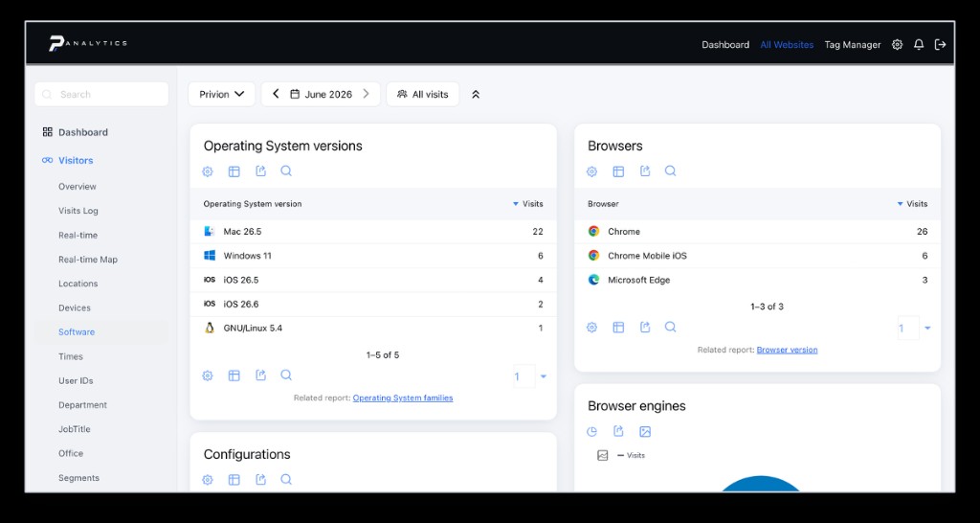
Task: Open All Websites in top navigation
Action: point(787,44)
